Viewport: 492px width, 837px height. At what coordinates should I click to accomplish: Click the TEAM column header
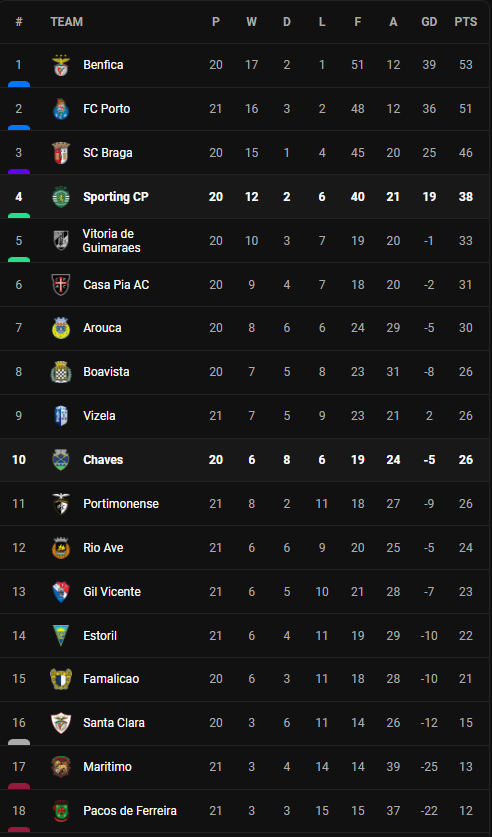click(x=67, y=22)
